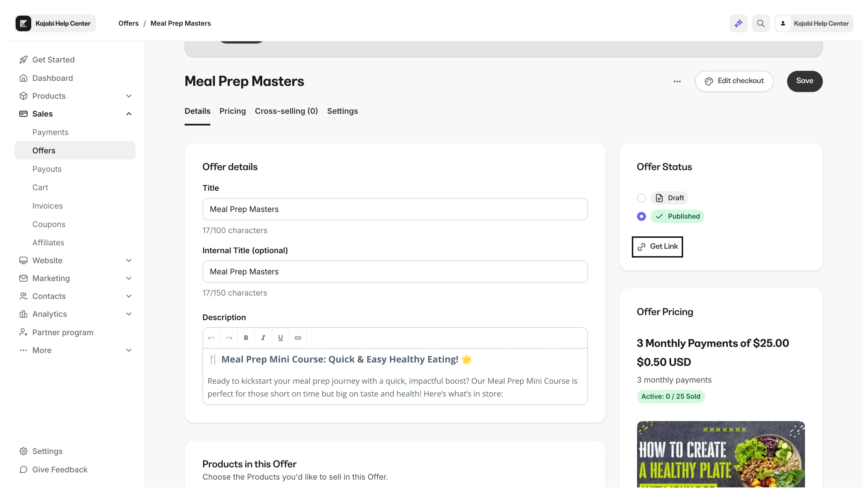This screenshot has width=868, height=493.
Task: Click the Internal Title input field
Action: (x=395, y=272)
